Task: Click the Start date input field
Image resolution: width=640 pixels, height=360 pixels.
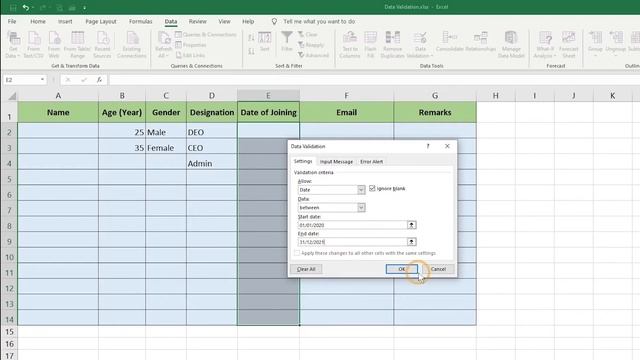Action: click(x=352, y=225)
